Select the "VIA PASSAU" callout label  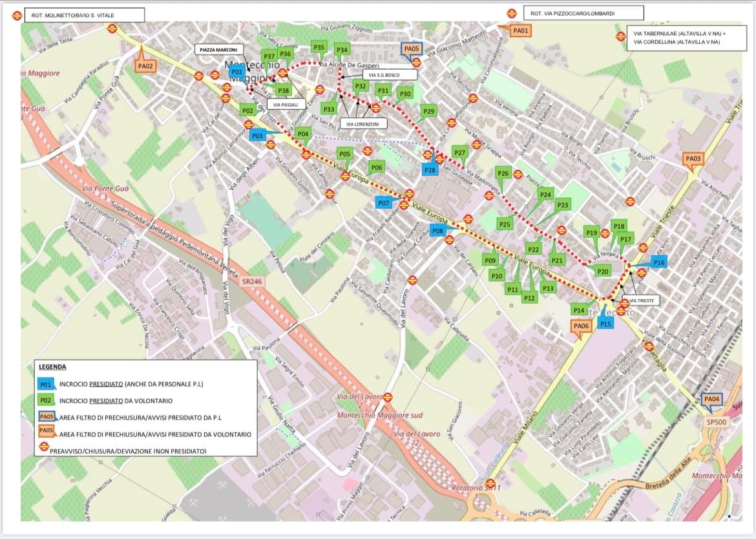[286, 104]
